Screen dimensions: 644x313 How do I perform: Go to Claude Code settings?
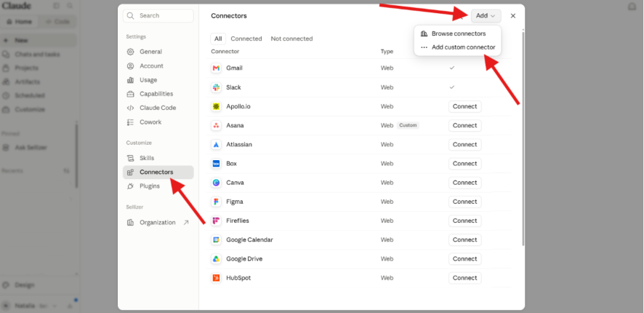(x=158, y=108)
